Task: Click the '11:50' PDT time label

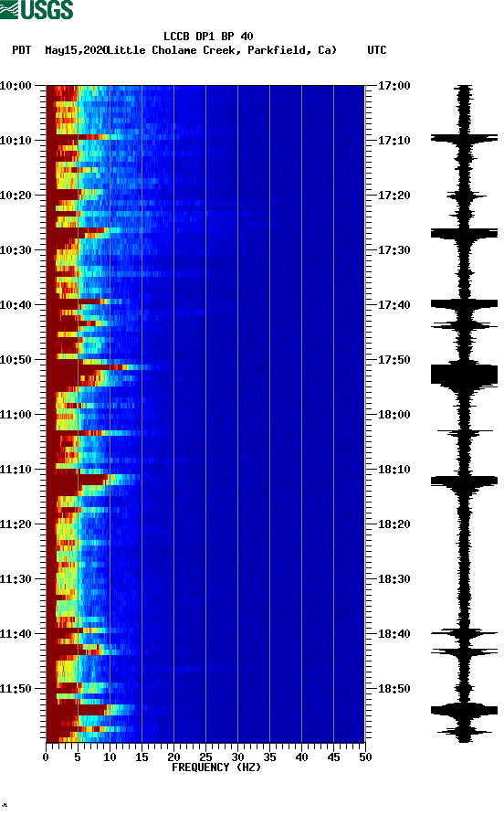Action: [16, 689]
